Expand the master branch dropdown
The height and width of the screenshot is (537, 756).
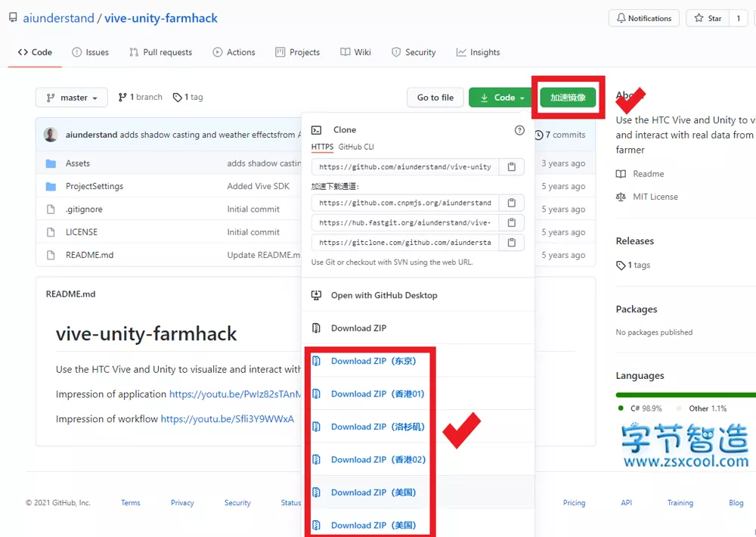(x=72, y=98)
